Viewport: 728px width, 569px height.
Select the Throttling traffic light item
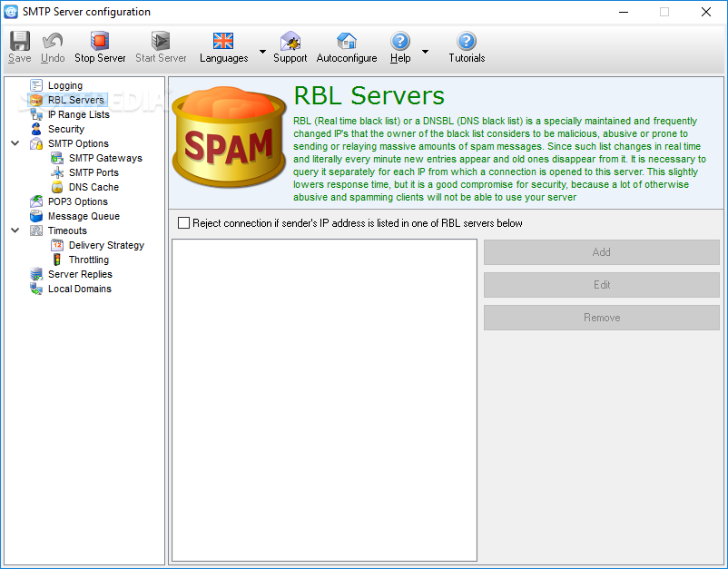coord(89,260)
